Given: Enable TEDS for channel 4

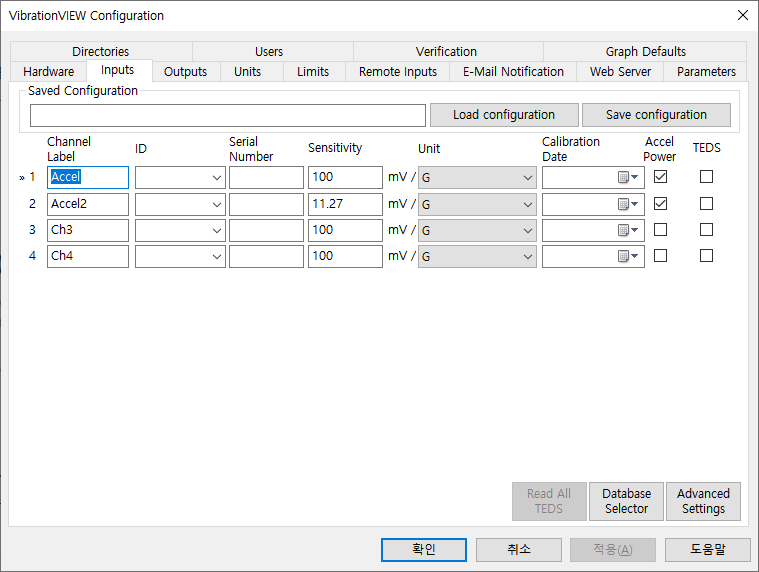Looking at the screenshot, I should [706, 256].
